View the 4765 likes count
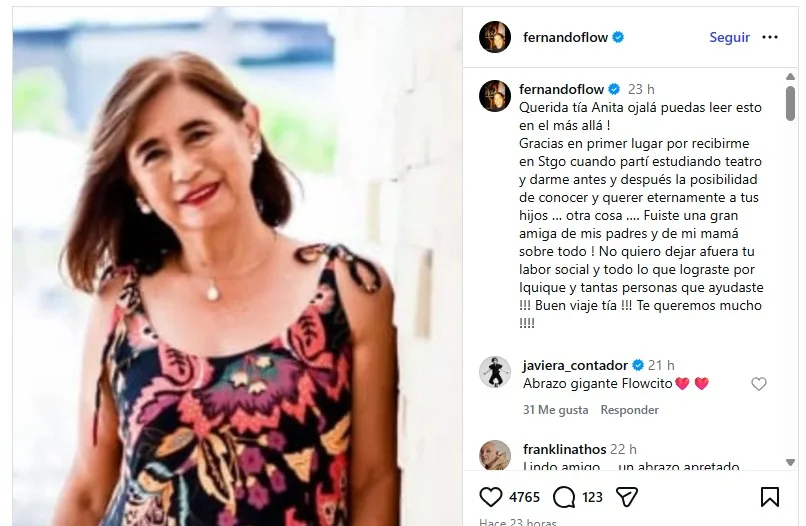Image resolution: width=806 pixels, height=526 pixels. [524, 497]
